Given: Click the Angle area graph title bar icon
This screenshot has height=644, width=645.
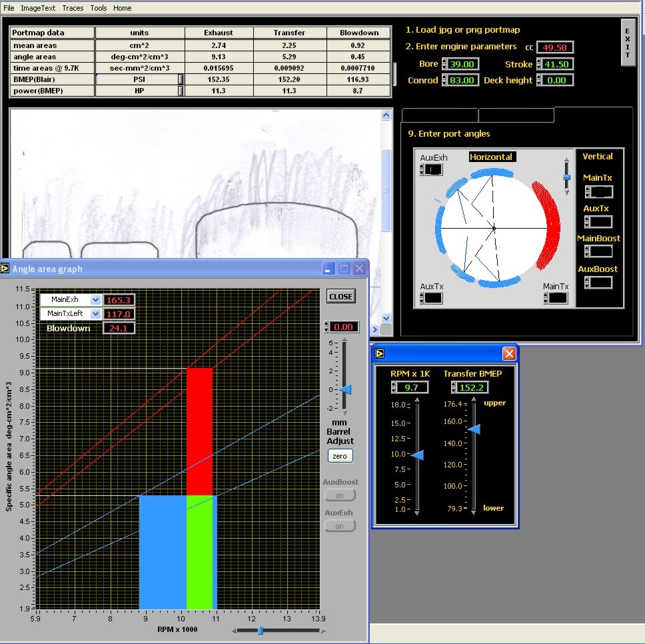Looking at the screenshot, I should 5,269.
